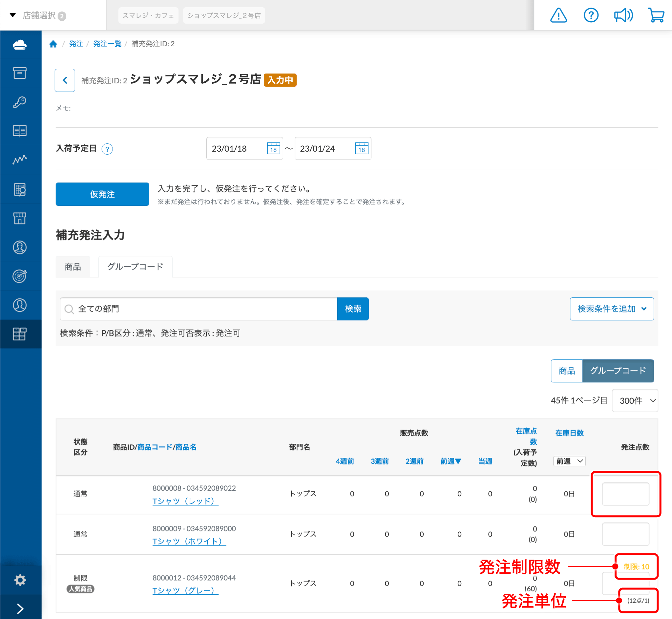
Task: Open the shopping cart icon
Action: point(656,15)
